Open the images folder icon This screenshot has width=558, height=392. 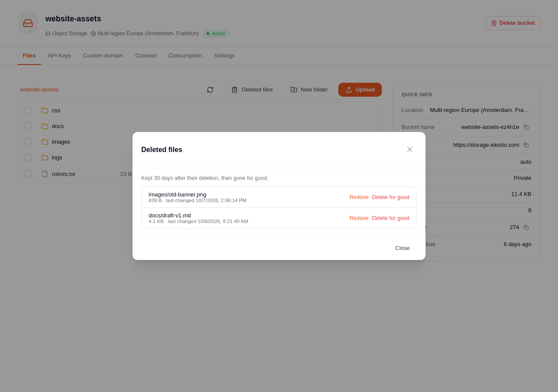pyautogui.click(x=45, y=142)
